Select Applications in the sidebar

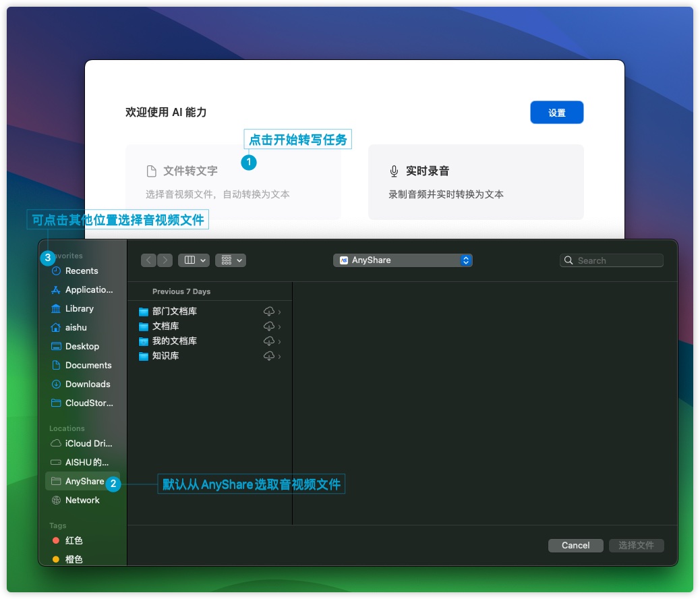82,289
